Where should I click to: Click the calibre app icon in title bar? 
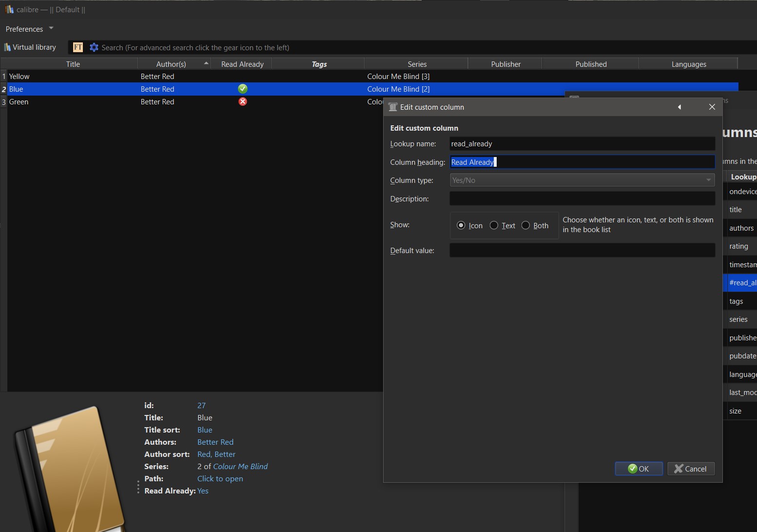coord(9,9)
